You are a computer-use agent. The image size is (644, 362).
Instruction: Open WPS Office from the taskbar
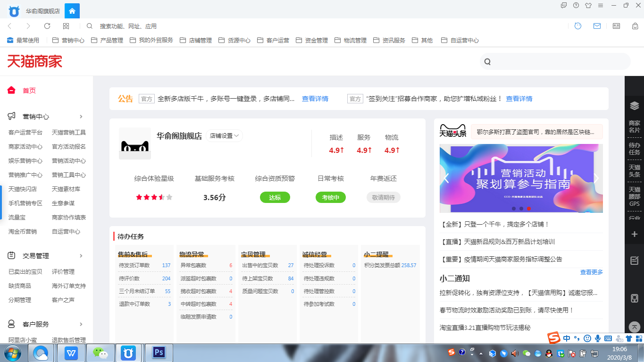click(x=71, y=353)
